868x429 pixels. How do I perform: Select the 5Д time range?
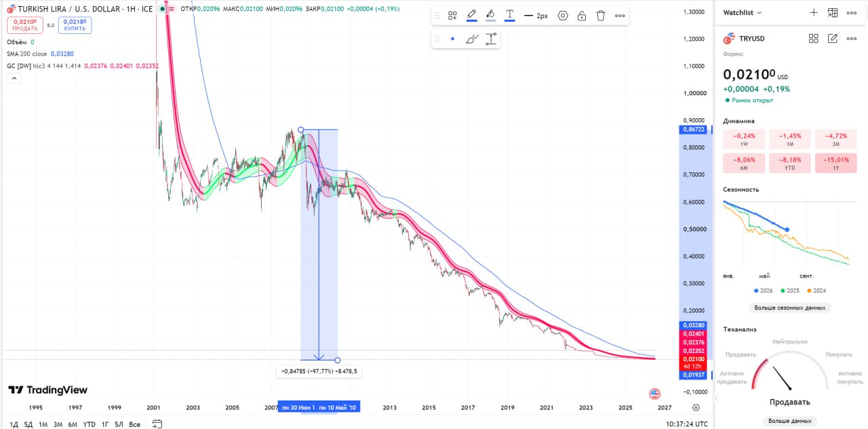click(x=28, y=424)
